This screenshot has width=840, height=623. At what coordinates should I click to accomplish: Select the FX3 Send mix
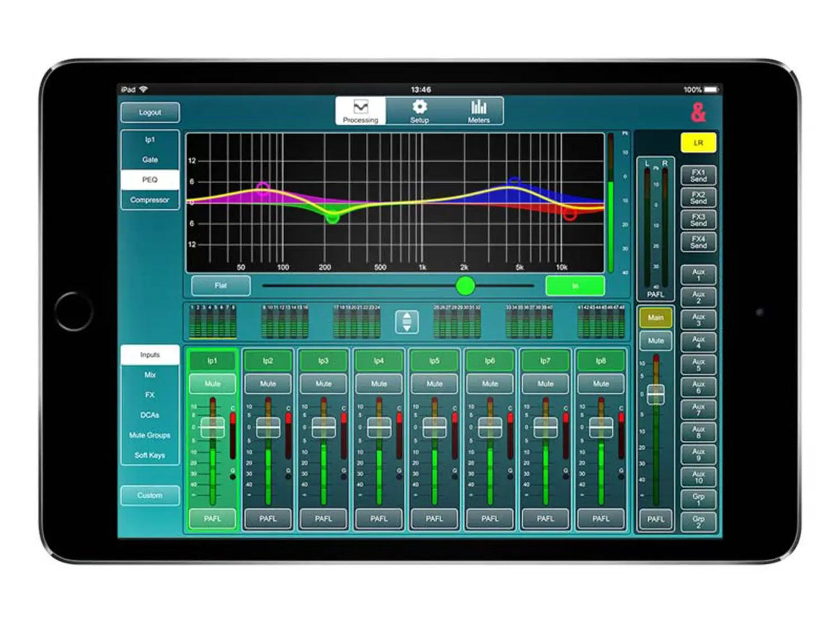pos(698,220)
